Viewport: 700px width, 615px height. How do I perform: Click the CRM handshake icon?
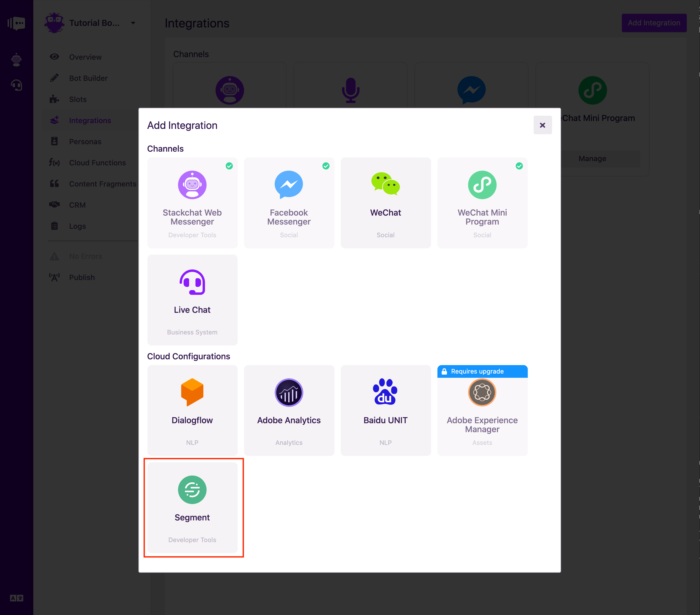[54, 204]
